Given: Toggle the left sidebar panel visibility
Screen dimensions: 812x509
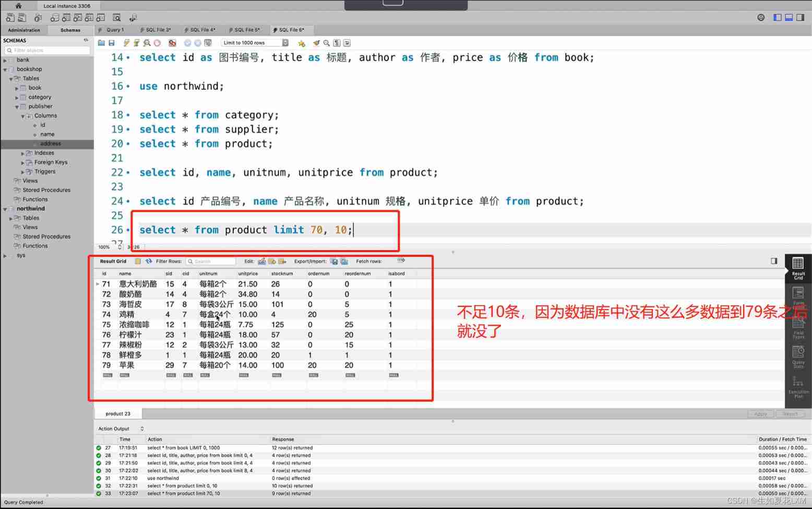Looking at the screenshot, I should [778, 18].
